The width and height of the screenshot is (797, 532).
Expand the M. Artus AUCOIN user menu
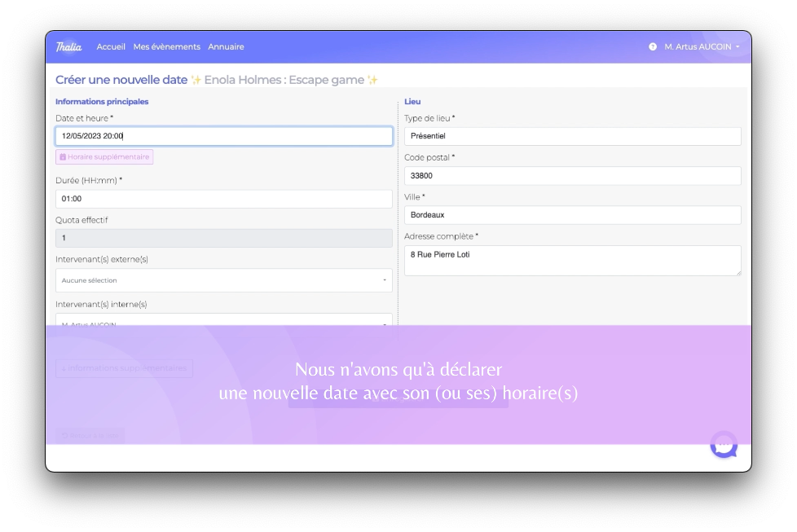[701, 47]
